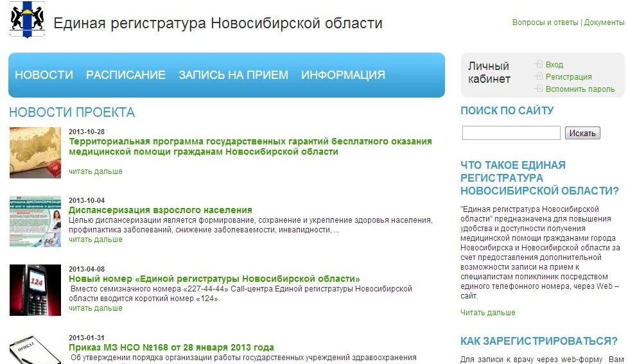
Task: Open the ЗАПИСЬ НА ПРИЕМ menu item
Action: tap(233, 75)
